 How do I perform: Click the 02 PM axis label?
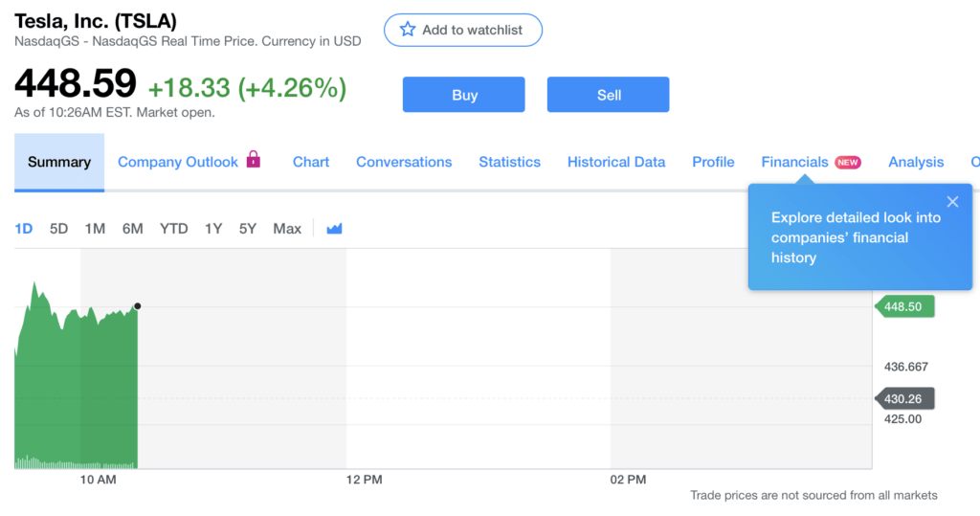pyautogui.click(x=628, y=480)
